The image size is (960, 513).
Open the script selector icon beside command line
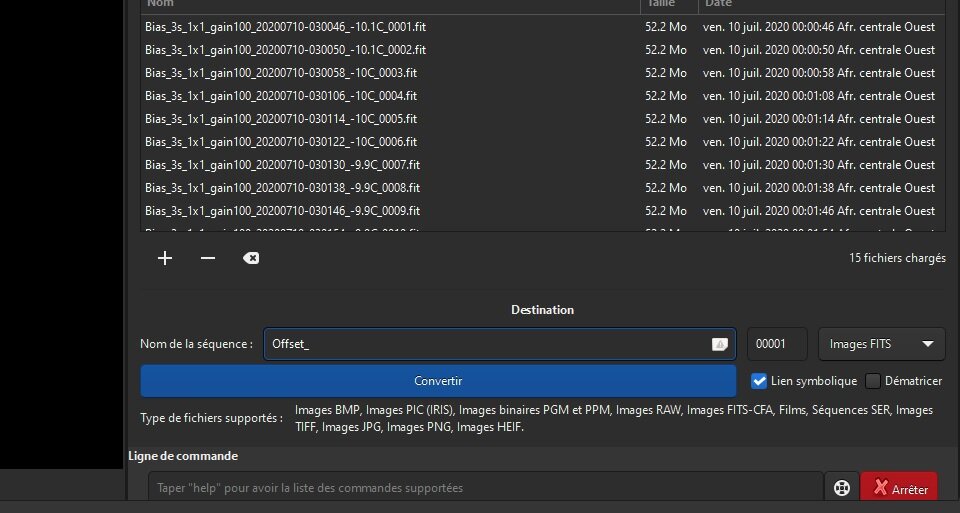tap(842, 488)
